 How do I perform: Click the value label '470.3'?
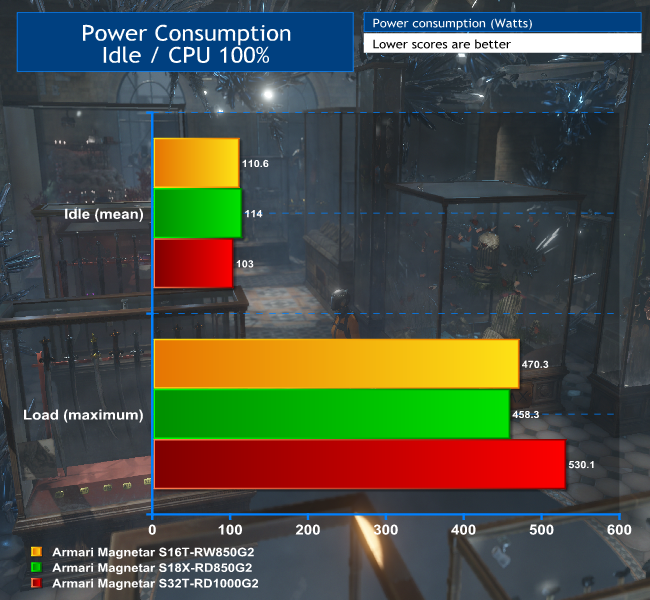click(x=535, y=364)
